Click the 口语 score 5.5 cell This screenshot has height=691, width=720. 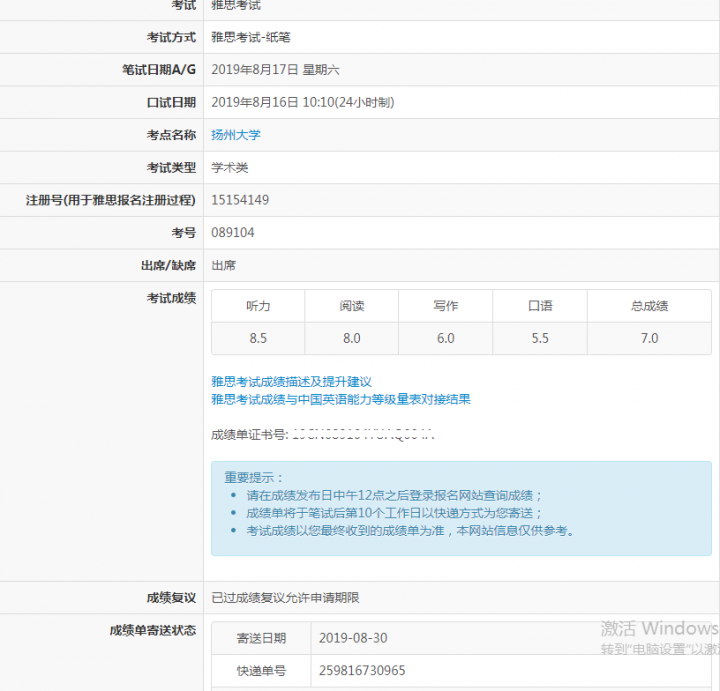(x=539, y=338)
